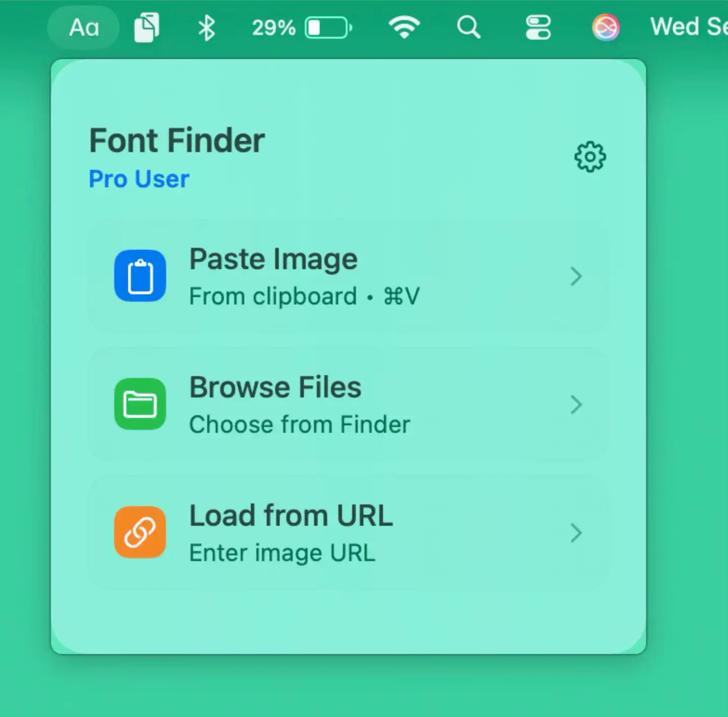Click the Wi-Fi status icon
Image resolution: width=728 pixels, height=717 pixels.
pos(404,27)
